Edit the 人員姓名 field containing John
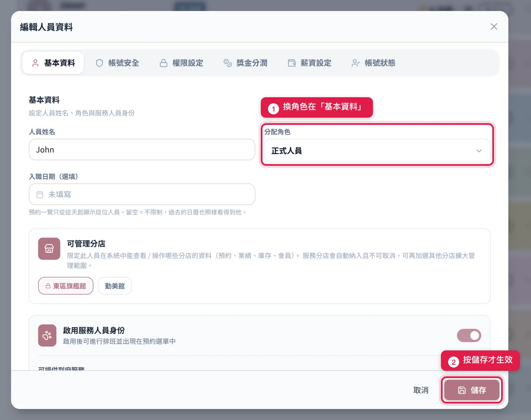 pyautogui.click(x=142, y=149)
